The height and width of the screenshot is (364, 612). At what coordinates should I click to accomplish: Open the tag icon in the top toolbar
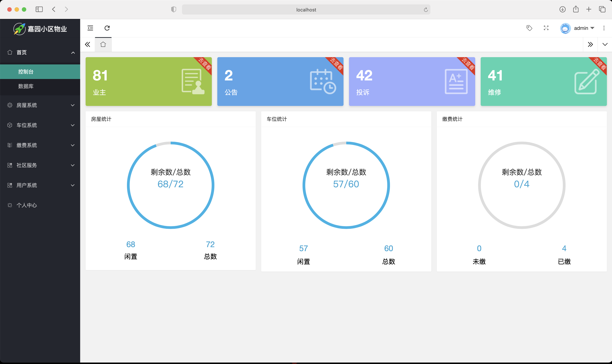coord(529,28)
